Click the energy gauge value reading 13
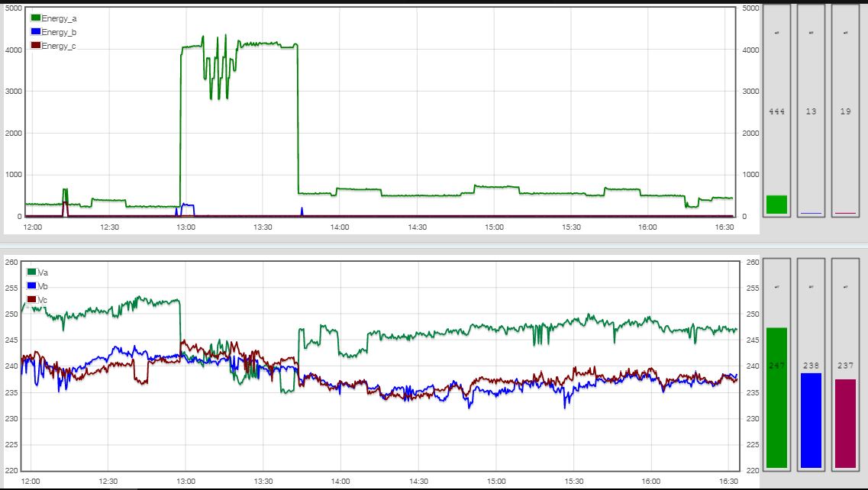This screenshot has height=490, width=868. (x=811, y=111)
